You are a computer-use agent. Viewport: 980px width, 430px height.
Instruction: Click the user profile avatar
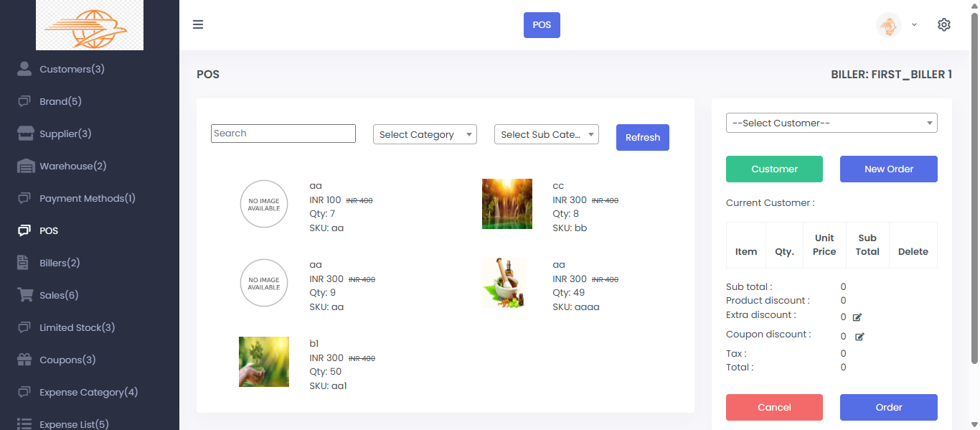pos(888,25)
